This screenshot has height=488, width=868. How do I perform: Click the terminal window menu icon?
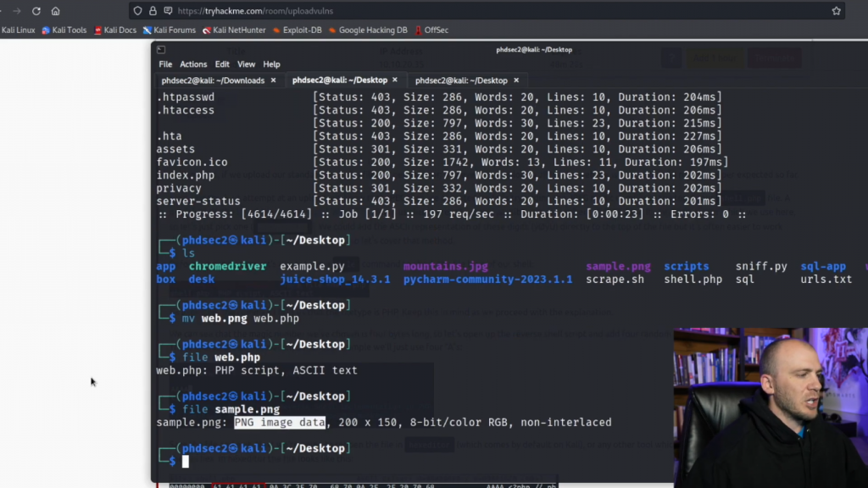[x=161, y=50]
